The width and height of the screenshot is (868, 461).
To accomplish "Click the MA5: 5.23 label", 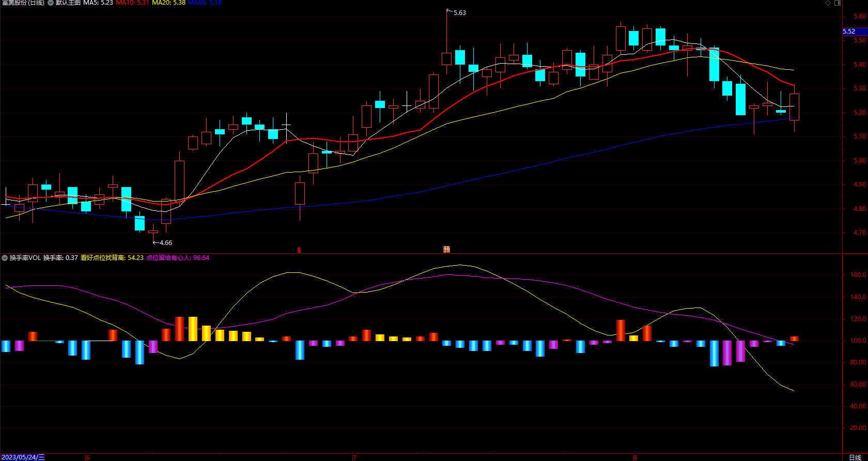I will point(98,3).
